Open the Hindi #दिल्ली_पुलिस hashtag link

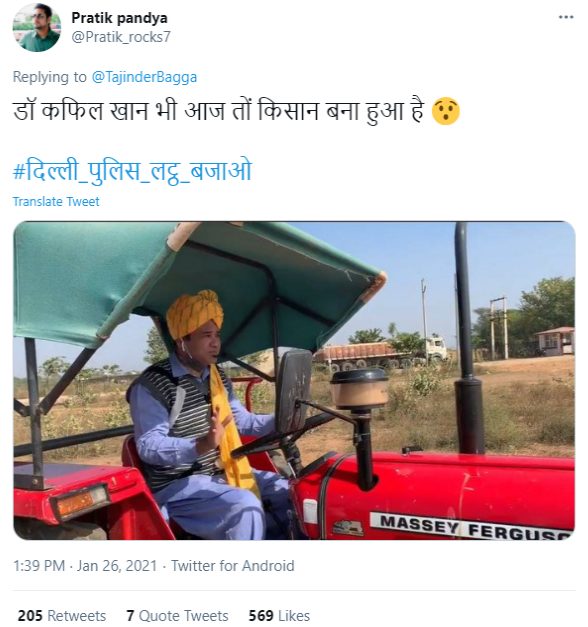(x=132, y=172)
